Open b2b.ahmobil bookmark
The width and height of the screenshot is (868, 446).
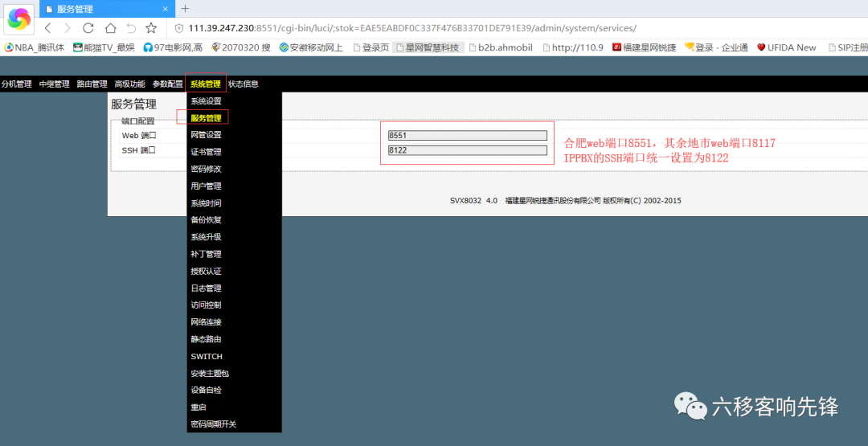(501, 47)
